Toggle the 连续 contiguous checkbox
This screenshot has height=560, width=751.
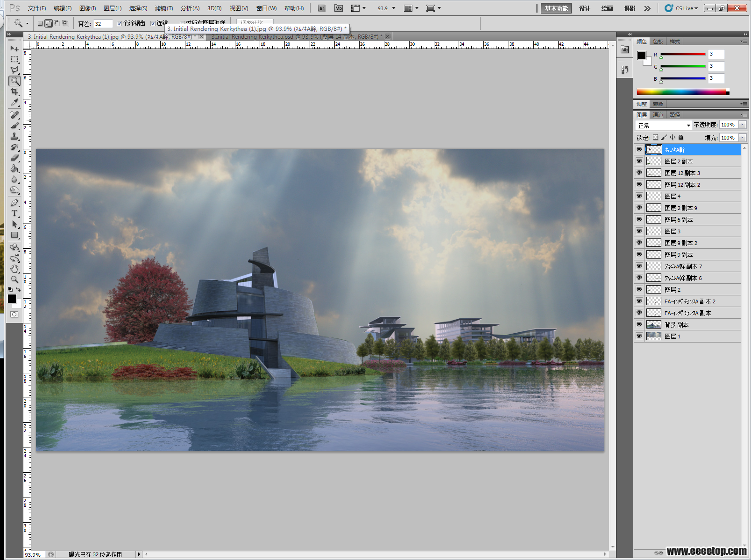pos(153,23)
